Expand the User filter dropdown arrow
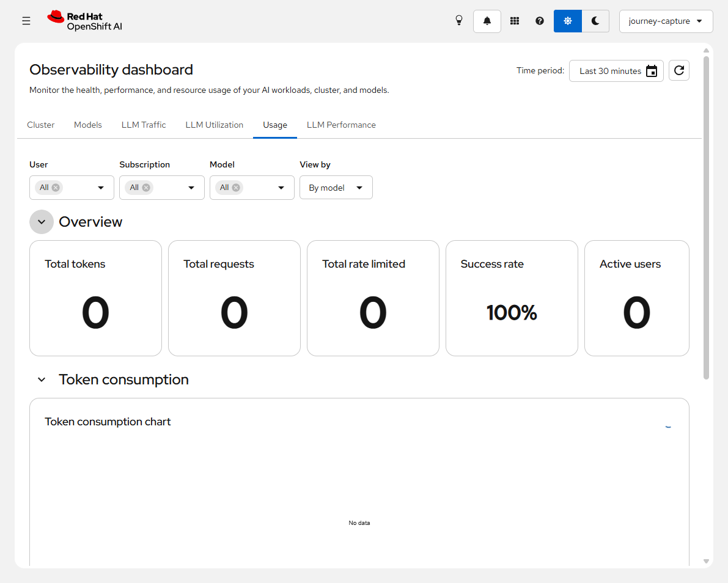The image size is (728, 583). click(x=101, y=188)
